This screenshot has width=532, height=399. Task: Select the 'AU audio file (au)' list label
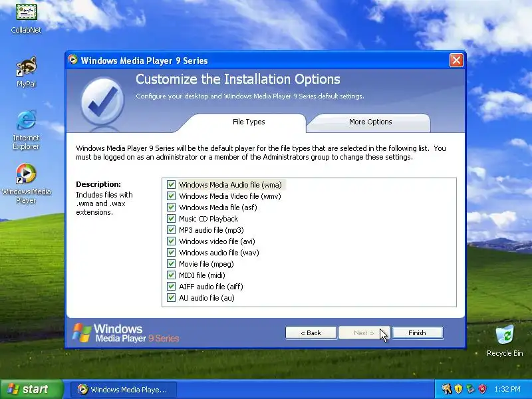click(x=207, y=298)
